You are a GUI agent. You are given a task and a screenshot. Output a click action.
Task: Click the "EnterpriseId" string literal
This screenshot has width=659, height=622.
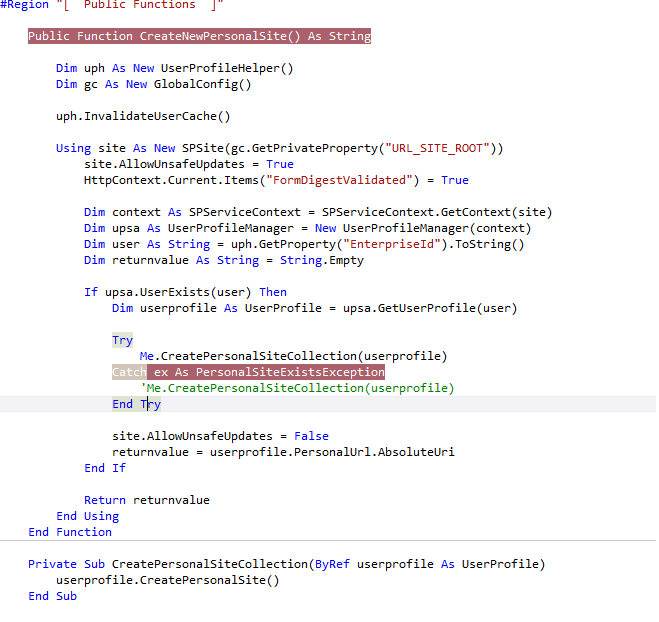click(392, 244)
